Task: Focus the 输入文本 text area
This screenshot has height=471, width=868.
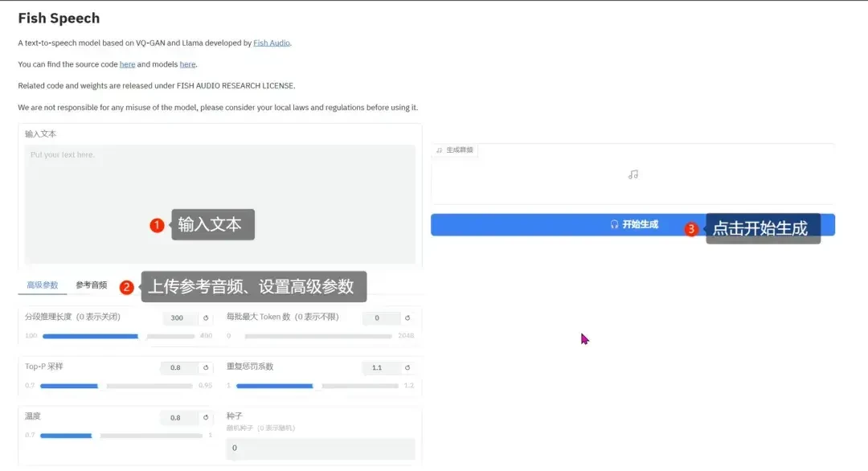Action: pyautogui.click(x=219, y=204)
